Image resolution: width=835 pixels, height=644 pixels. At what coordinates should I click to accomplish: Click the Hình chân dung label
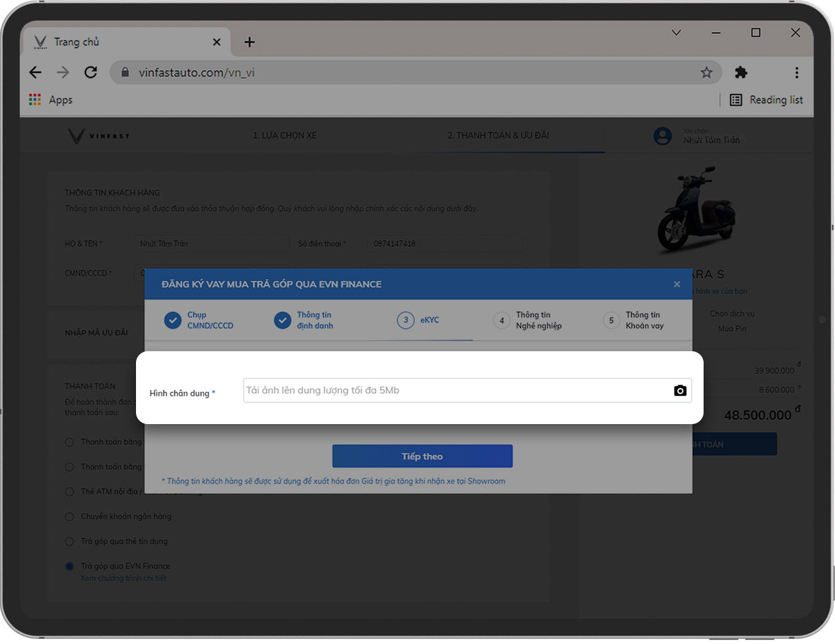click(x=179, y=393)
